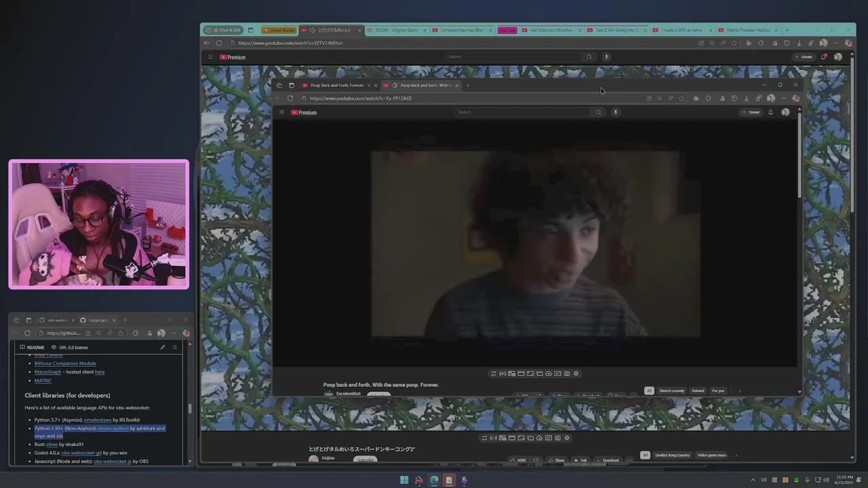The image size is (868, 488).
Task: Click the YouTube Premium logo in front window
Action: pos(304,113)
